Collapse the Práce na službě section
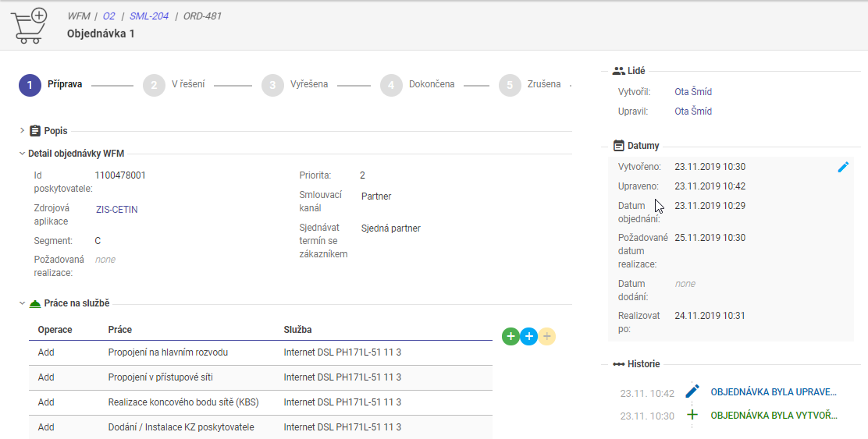This screenshot has width=868, height=439. (22, 303)
